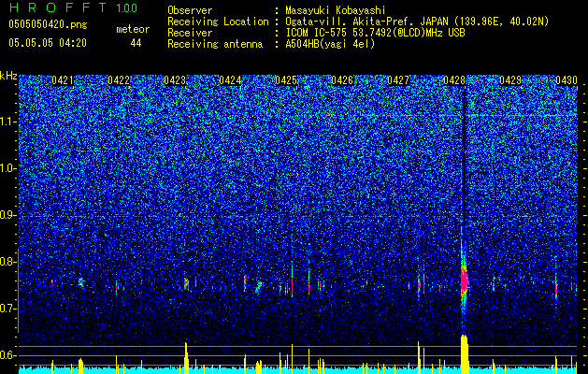Click the 0429 time marker
Screen dimensions: 588x374
coord(510,80)
